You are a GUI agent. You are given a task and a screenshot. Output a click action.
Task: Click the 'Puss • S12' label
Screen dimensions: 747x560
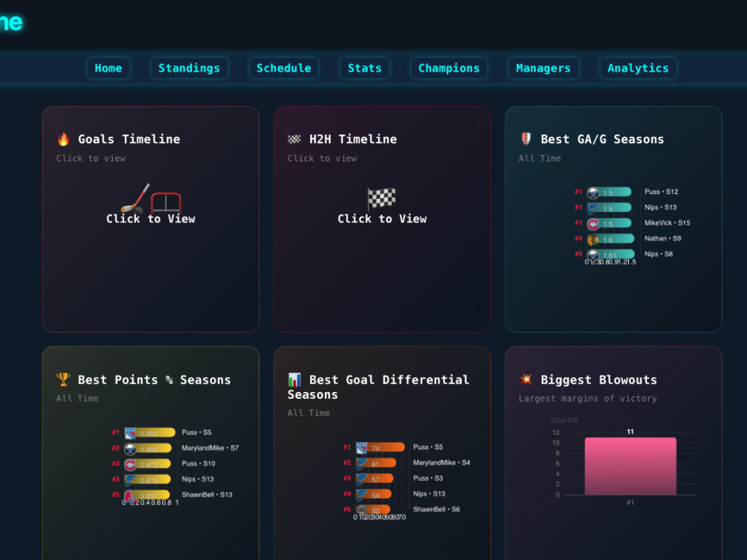(x=661, y=191)
